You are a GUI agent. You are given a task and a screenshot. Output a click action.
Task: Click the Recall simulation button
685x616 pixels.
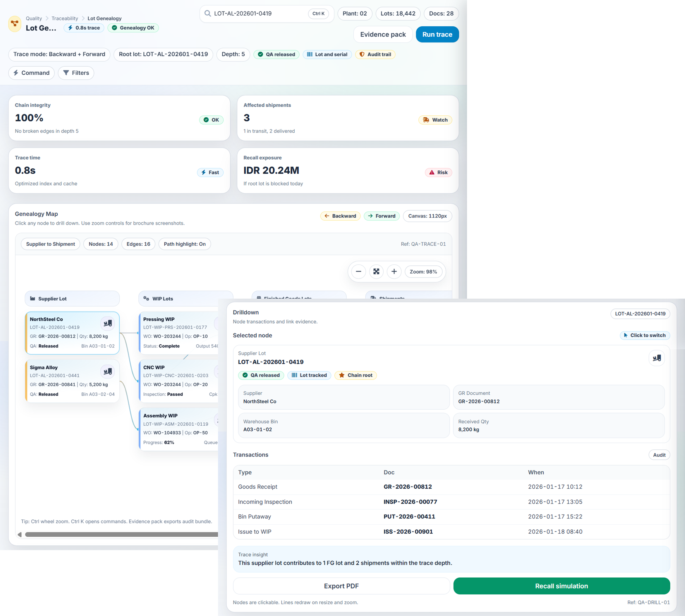pos(561,586)
